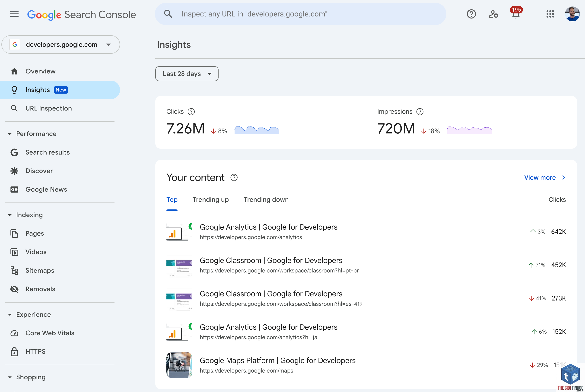Click the URL inspection magnifier icon
The height and width of the screenshot is (392, 585).
(x=14, y=108)
